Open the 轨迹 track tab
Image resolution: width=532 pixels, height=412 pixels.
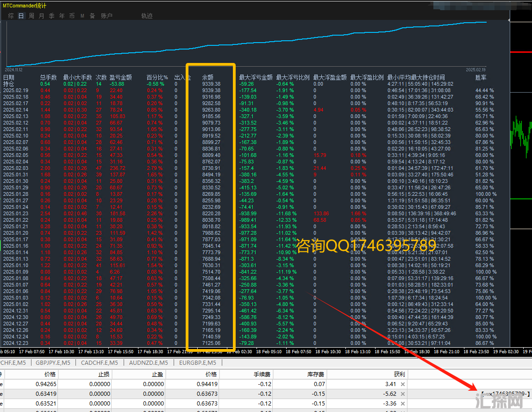(x=147, y=16)
